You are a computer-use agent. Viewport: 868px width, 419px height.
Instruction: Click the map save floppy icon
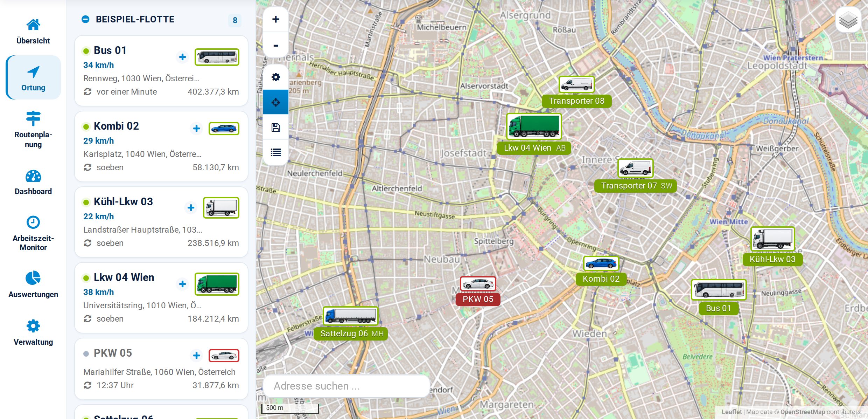pyautogui.click(x=276, y=127)
